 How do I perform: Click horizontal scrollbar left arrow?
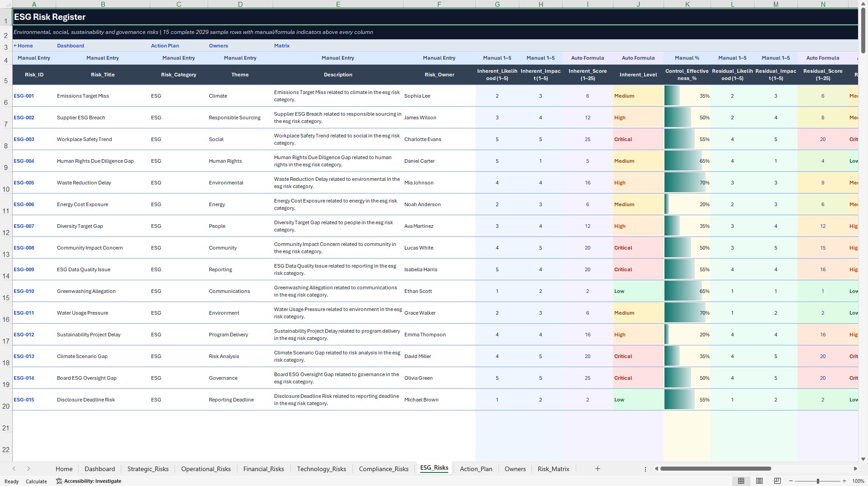pos(656,469)
